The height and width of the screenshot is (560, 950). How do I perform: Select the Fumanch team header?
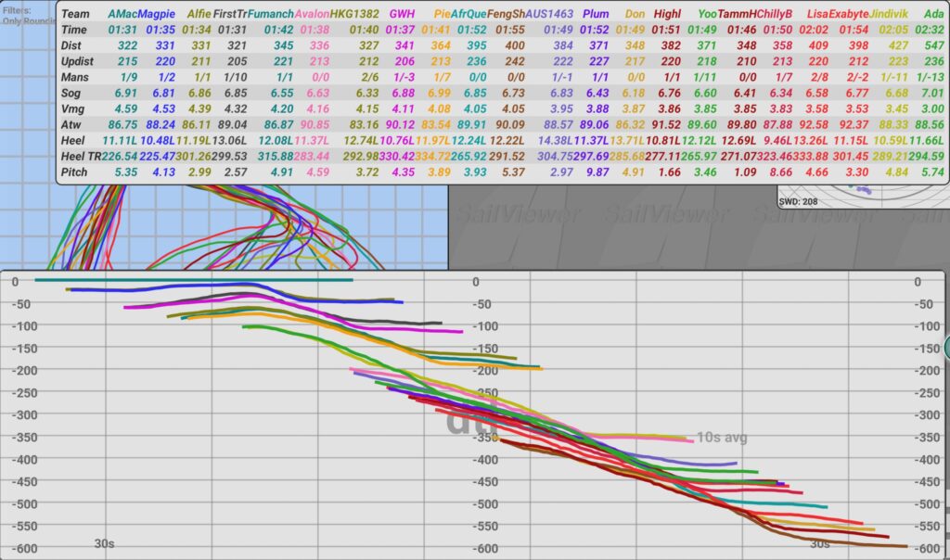tap(271, 14)
